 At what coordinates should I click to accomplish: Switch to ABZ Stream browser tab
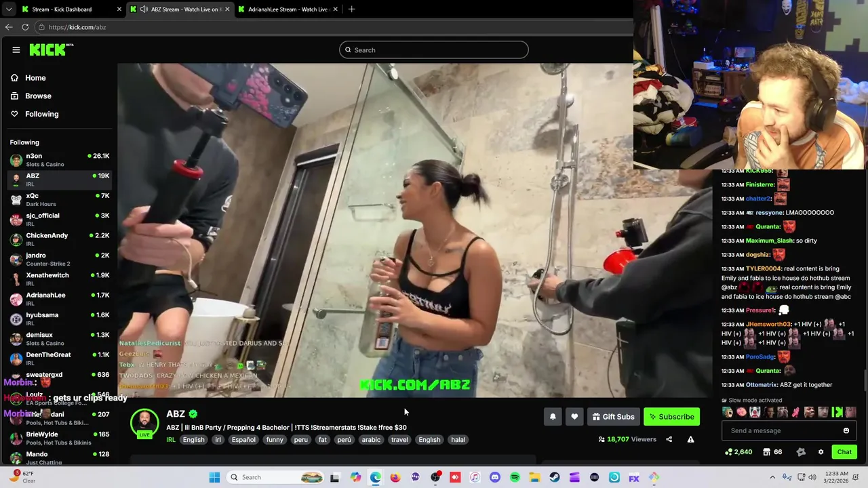coord(180,9)
